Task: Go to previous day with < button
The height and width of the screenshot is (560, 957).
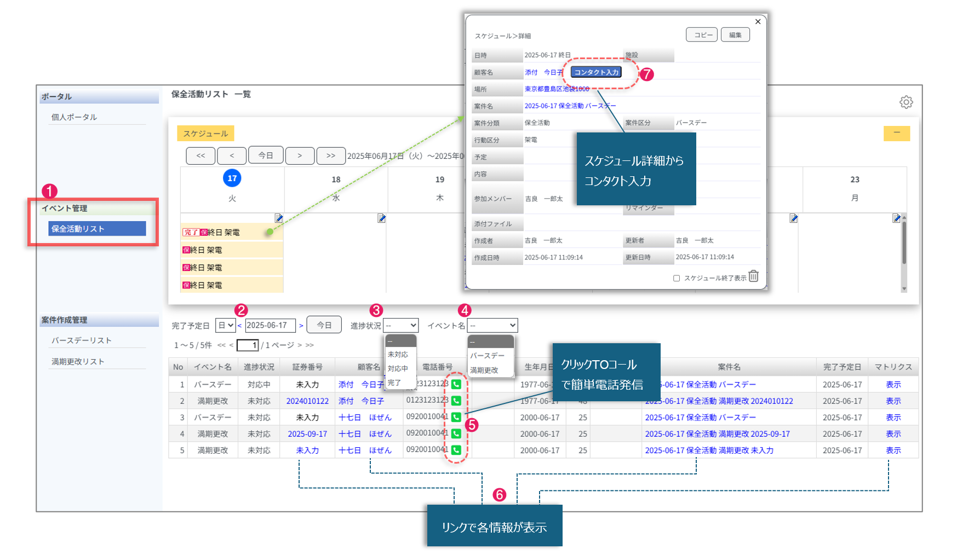Action: (232, 155)
